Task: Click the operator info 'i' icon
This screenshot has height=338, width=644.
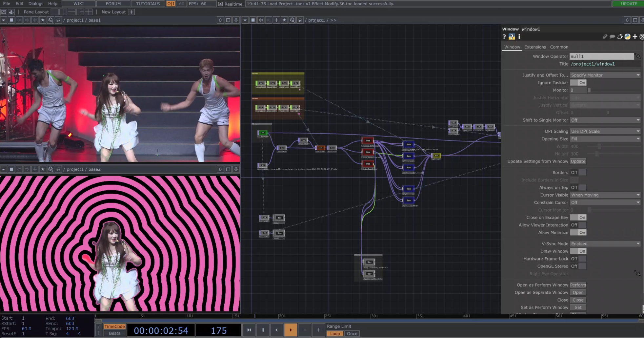Action: (x=519, y=37)
